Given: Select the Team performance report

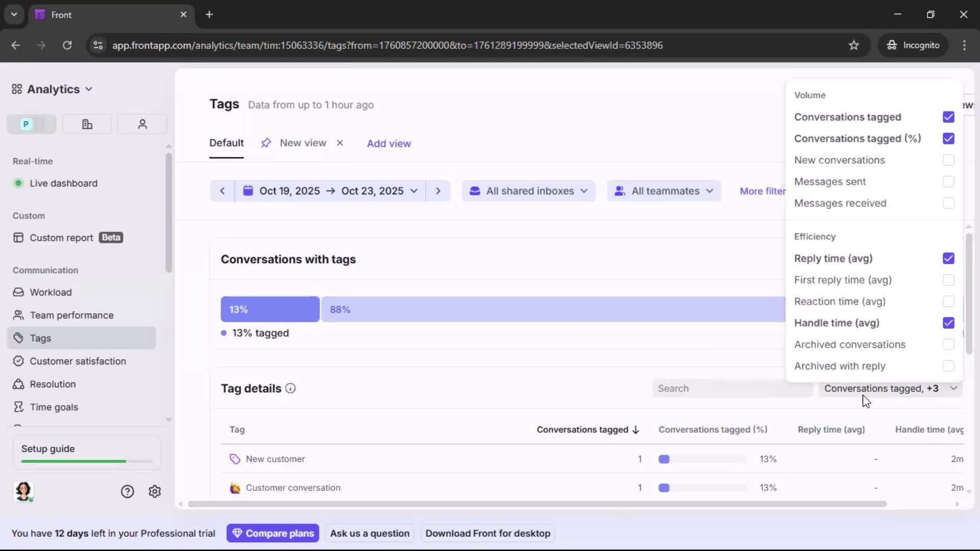Looking at the screenshot, I should (71, 315).
